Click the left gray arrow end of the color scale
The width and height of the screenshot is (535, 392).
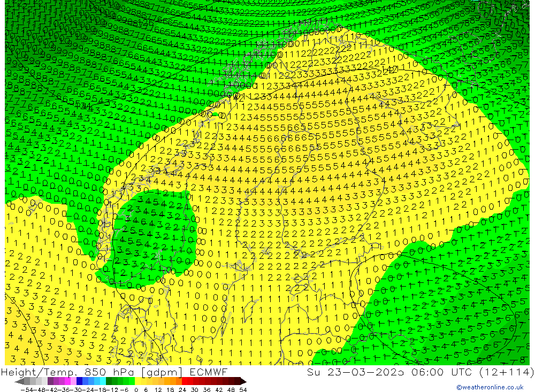19,381
